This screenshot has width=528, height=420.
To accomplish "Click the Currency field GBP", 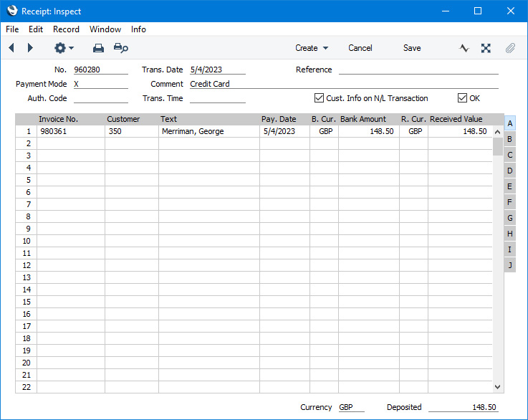I will coord(351,407).
